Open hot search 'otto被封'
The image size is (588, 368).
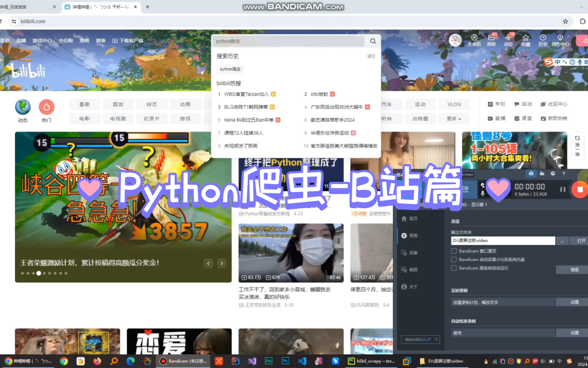[x=319, y=94]
